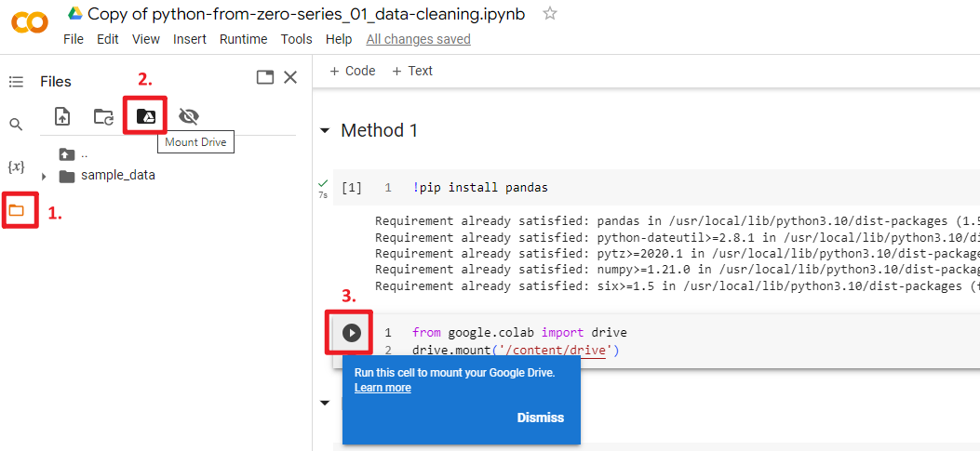Open the Insert menu
Viewport: 980px width, 451px height.
point(189,39)
